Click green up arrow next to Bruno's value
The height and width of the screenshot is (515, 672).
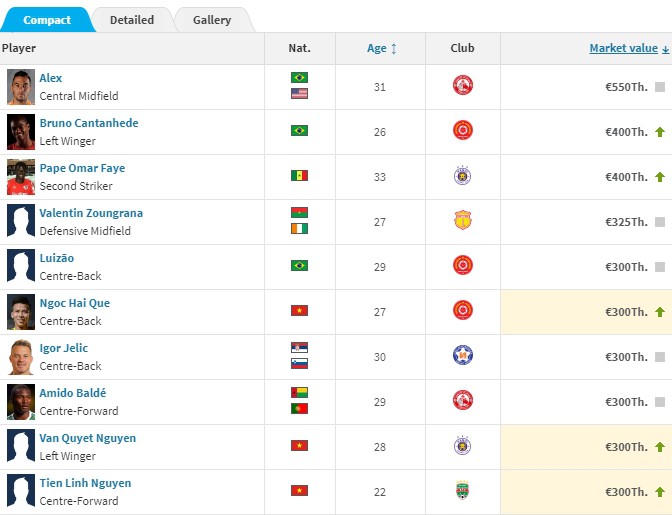[x=660, y=132]
